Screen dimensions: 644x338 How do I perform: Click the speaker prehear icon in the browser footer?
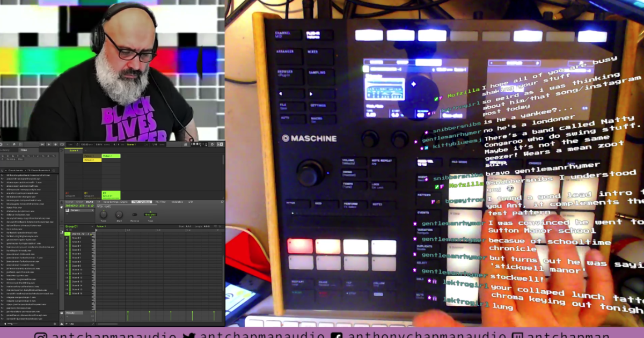point(5,324)
